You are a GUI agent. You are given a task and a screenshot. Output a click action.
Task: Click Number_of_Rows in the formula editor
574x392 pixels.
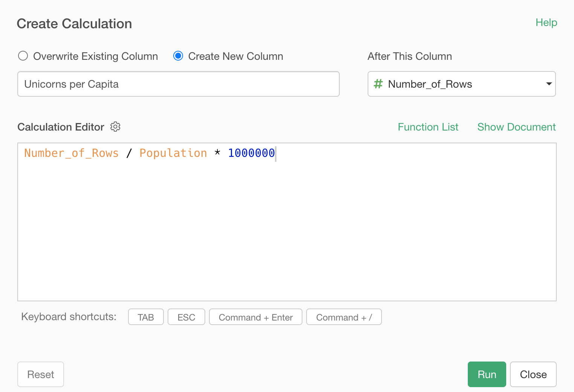coord(71,153)
